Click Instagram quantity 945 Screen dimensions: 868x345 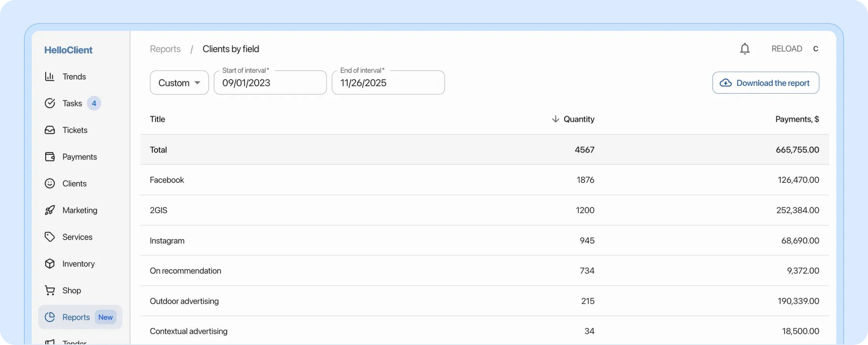[587, 240]
